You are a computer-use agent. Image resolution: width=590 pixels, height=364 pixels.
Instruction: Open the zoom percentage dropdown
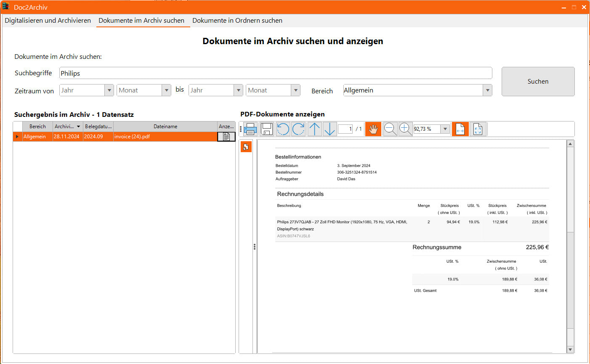[445, 129]
